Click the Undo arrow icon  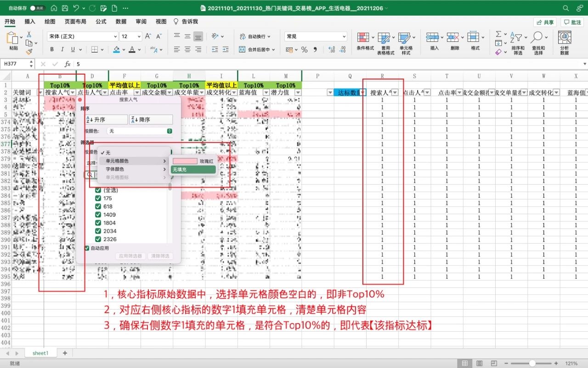point(76,8)
